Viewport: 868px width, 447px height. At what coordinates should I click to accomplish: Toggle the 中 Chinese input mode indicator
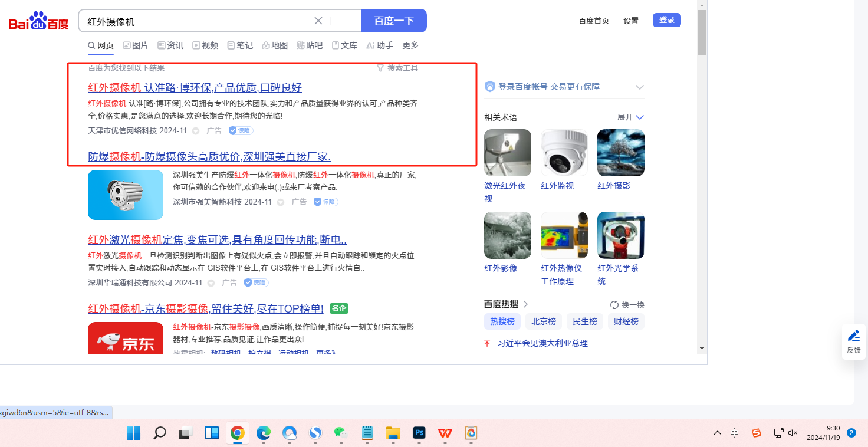tap(734, 433)
